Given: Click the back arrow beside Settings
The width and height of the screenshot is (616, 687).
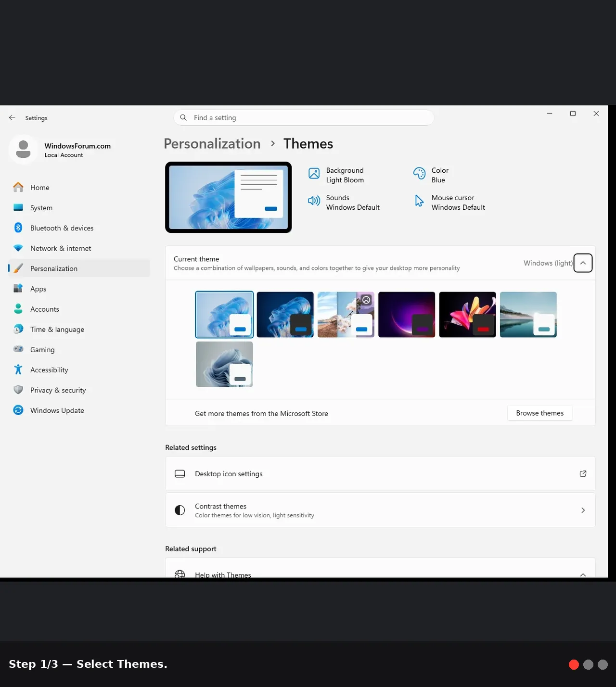Looking at the screenshot, I should [12, 117].
